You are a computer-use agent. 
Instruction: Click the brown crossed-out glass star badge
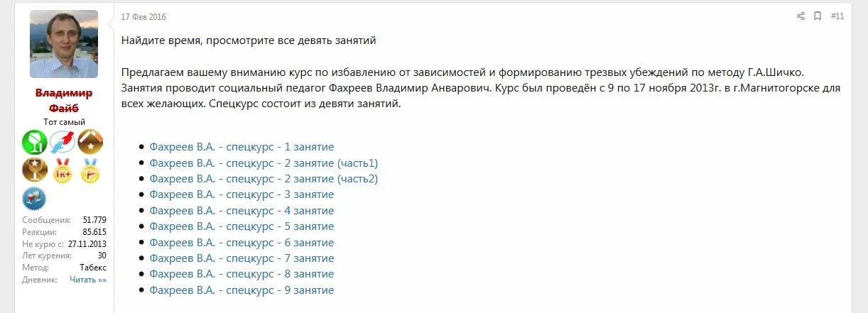34,171
